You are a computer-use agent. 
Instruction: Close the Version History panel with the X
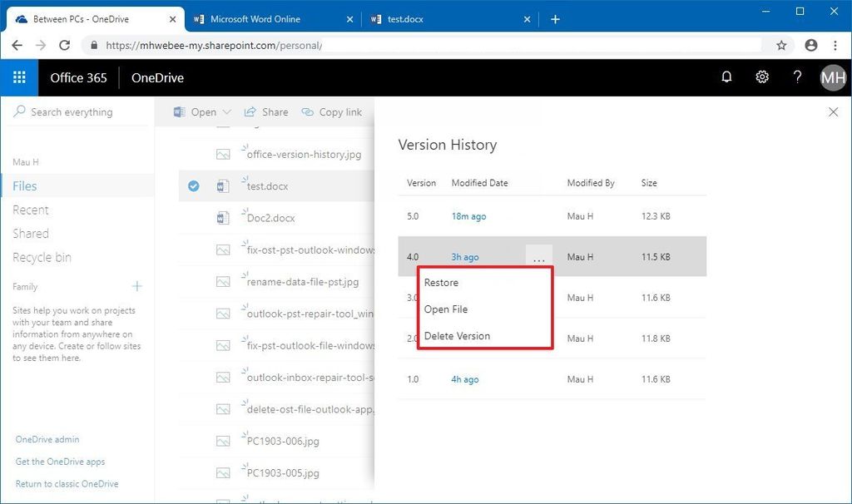click(833, 111)
